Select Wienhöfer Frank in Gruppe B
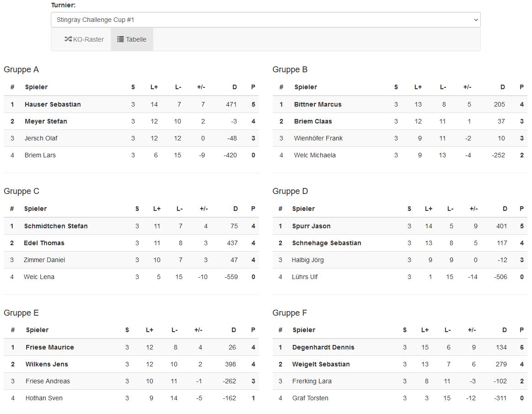The image size is (532, 414). pos(318,138)
